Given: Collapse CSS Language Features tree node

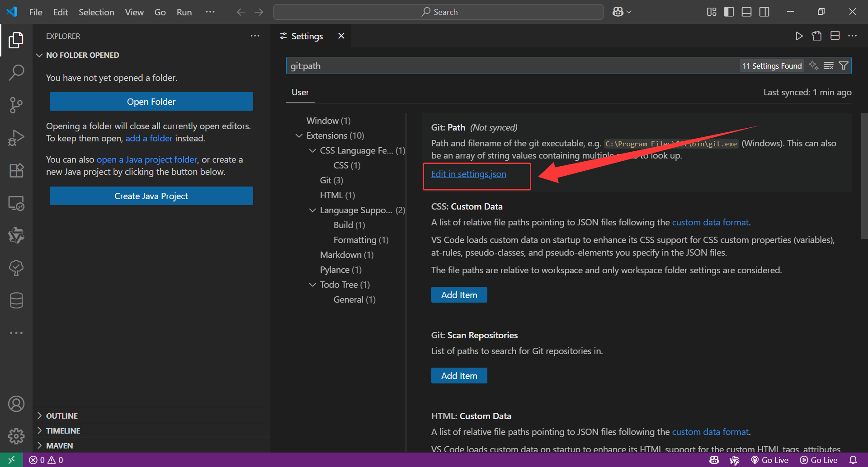Looking at the screenshot, I should click(312, 150).
